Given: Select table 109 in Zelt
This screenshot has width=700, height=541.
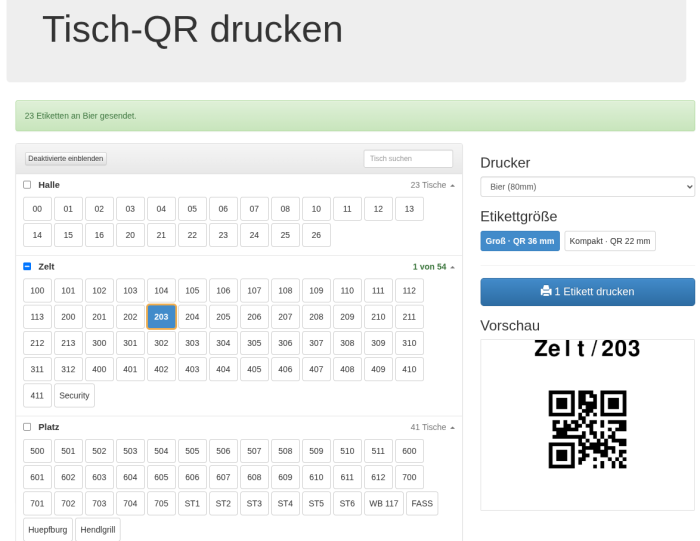Looking at the screenshot, I should point(316,291).
